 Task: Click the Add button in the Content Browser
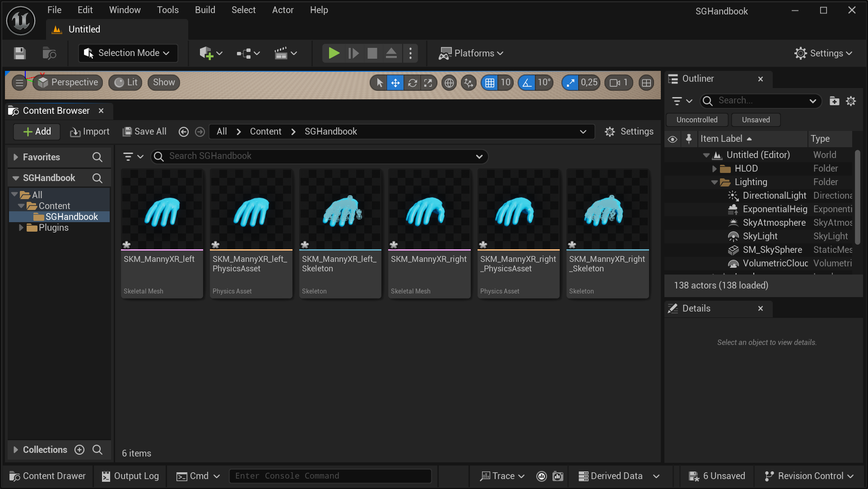tap(37, 131)
